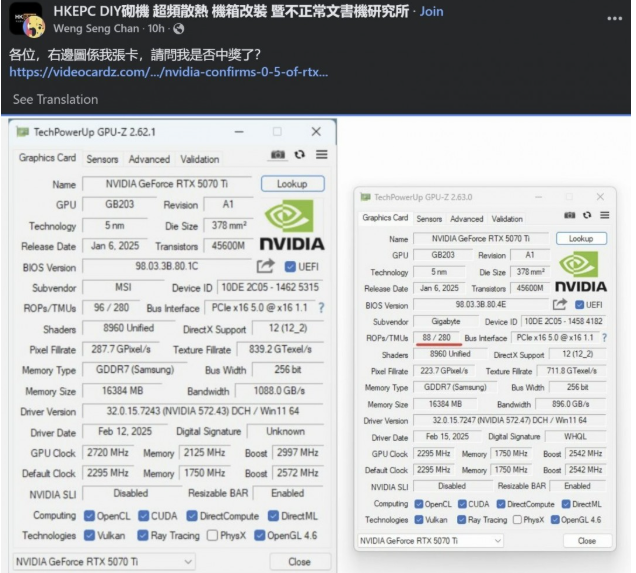Toggle CUDA checkbox in GPU-Z 2.62.1
This screenshot has height=573, width=636.
(144, 516)
